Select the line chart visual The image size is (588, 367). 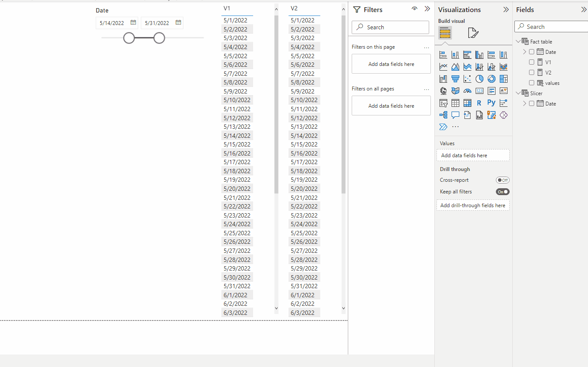pos(443,67)
